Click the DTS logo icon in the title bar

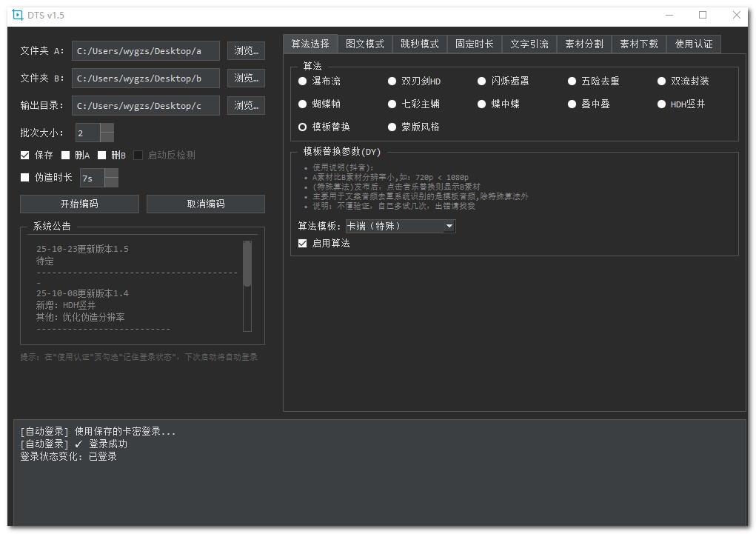[x=17, y=14]
